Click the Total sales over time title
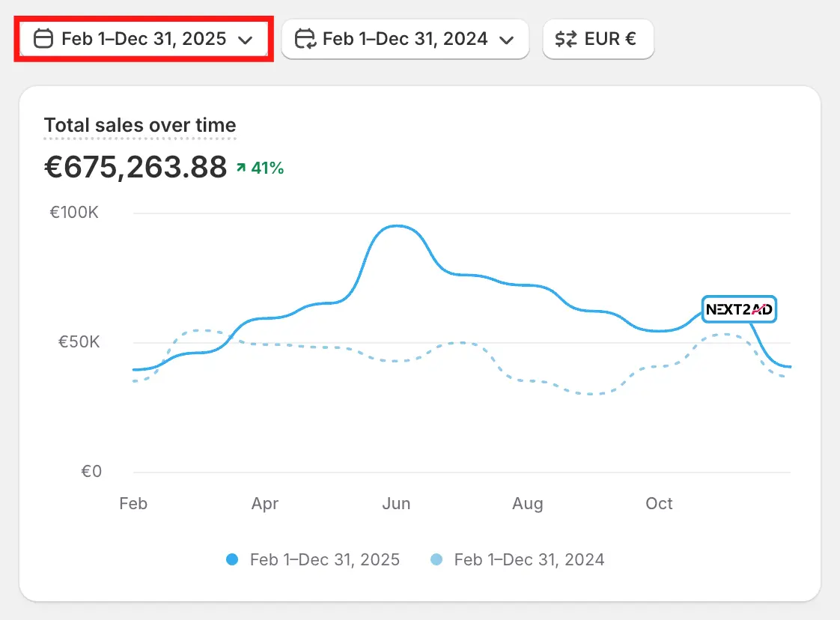This screenshot has height=620, width=840. click(140, 125)
